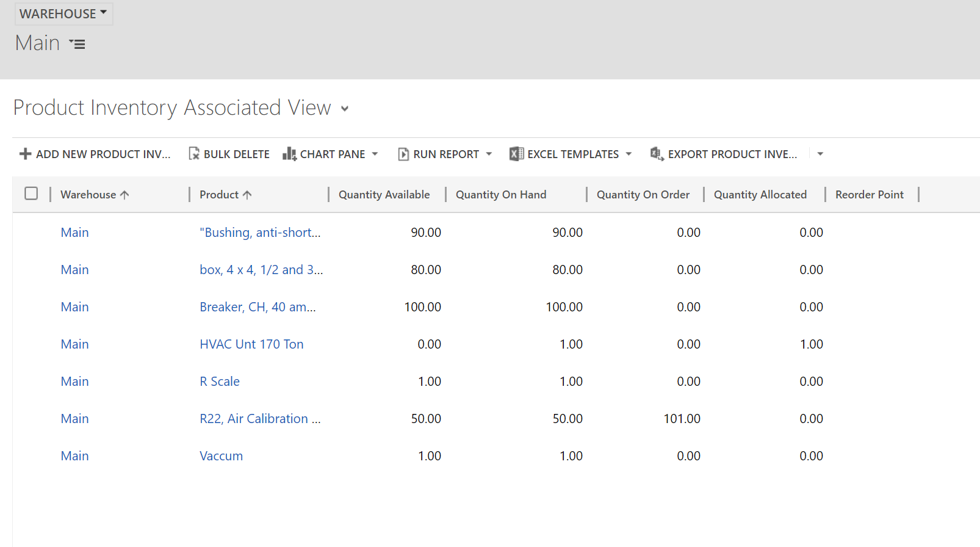The width and height of the screenshot is (980, 547).
Task: Click the Bulk Delete document icon
Action: [x=194, y=154]
